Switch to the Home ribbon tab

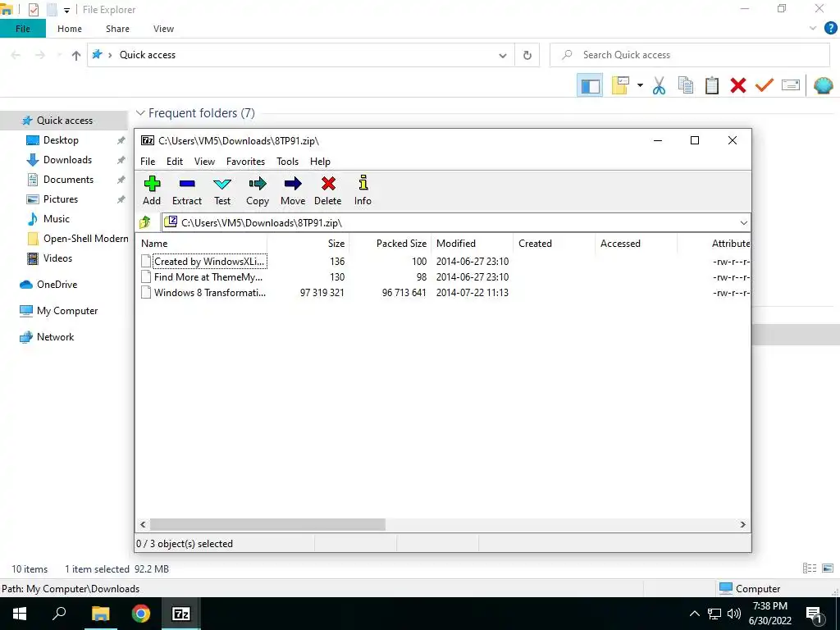[70, 29]
